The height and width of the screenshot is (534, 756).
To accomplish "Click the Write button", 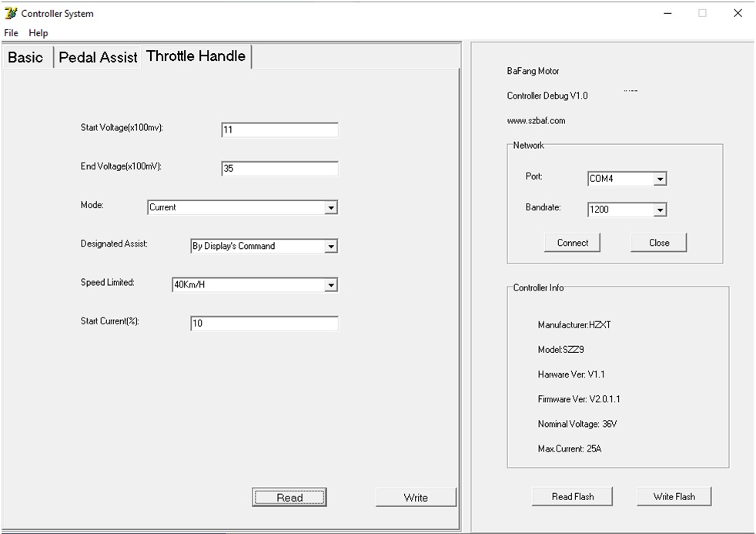I will (x=416, y=497).
